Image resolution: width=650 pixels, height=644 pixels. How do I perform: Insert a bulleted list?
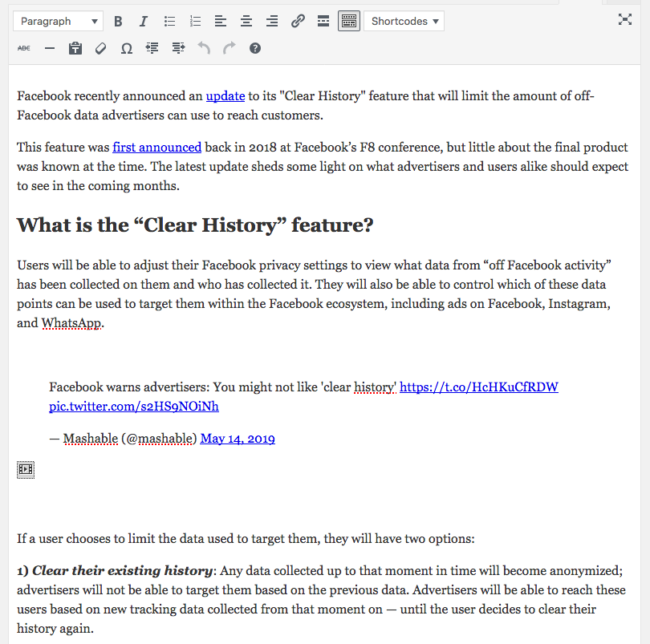[169, 21]
